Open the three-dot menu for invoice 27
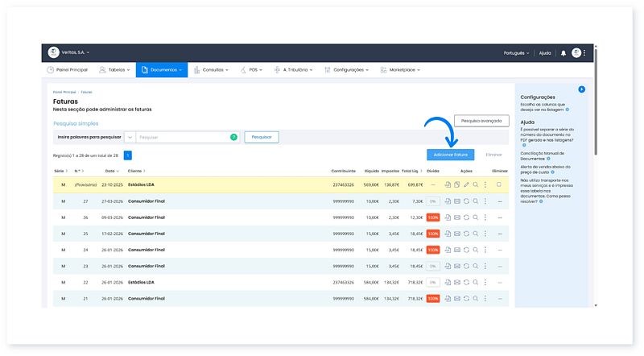Image resolution: width=644 pixels, height=356 pixels. (485, 201)
